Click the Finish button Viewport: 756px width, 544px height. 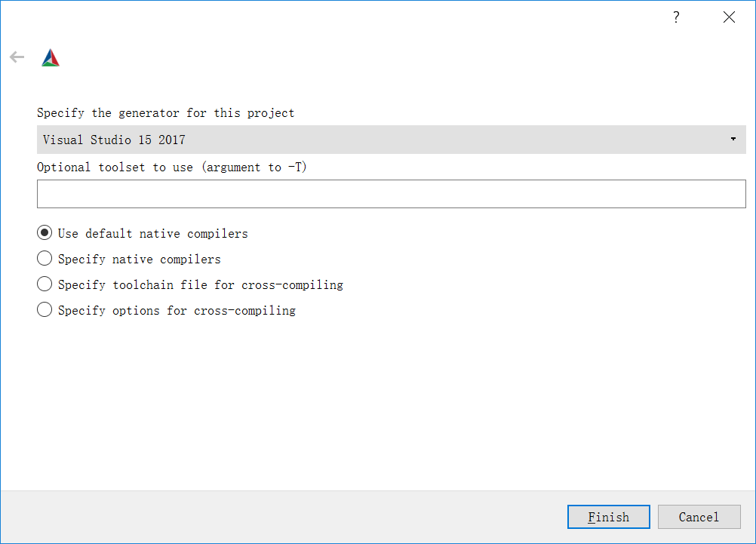(608, 517)
